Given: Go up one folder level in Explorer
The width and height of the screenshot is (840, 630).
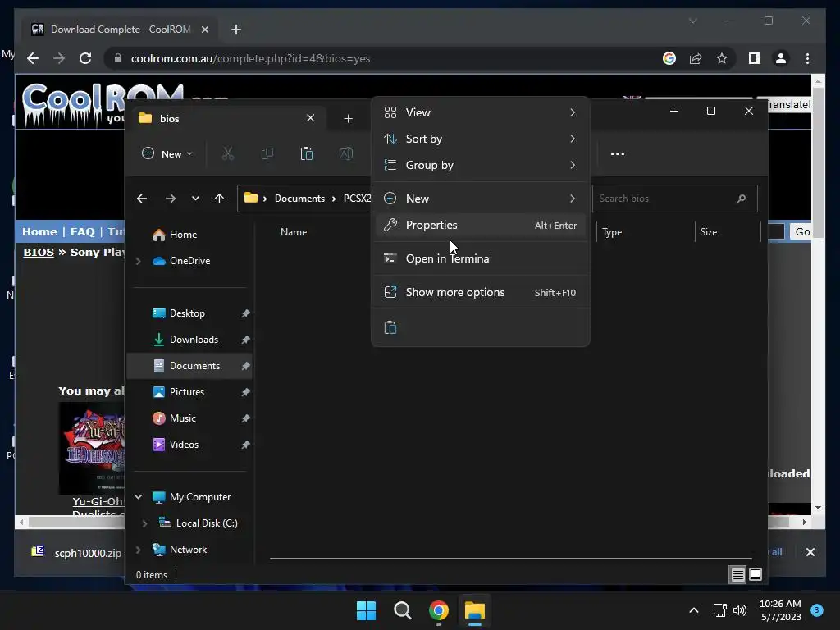Looking at the screenshot, I should pyautogui.click(x=219, y=199).
